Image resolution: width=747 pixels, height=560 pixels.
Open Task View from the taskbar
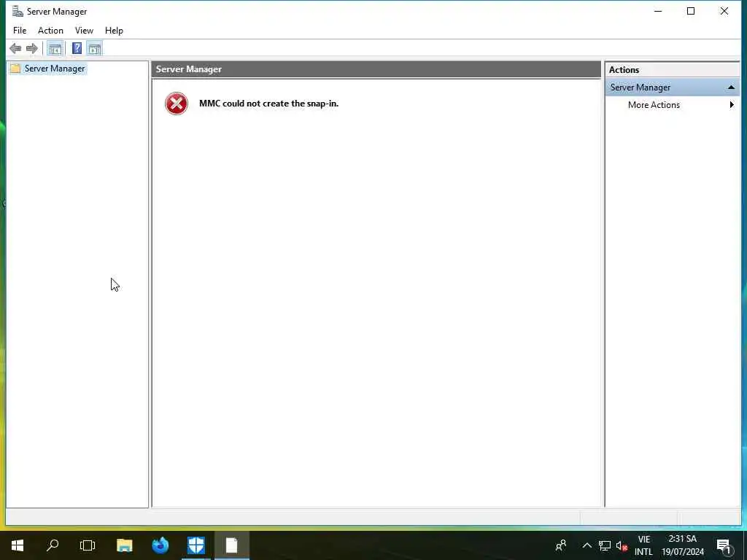[x=88, y=545]
